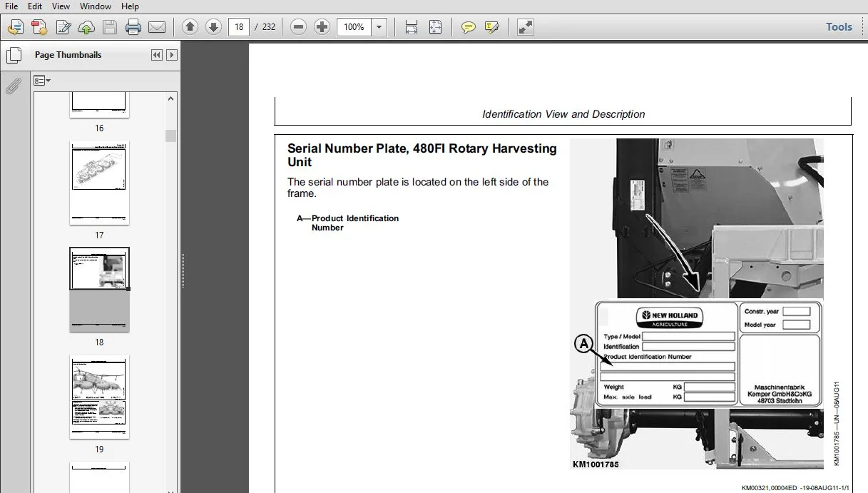Image resolution: width=868 pixels, height=493 pixels.
Task: Click the Attachments paperclip icon
Action: 13,86
